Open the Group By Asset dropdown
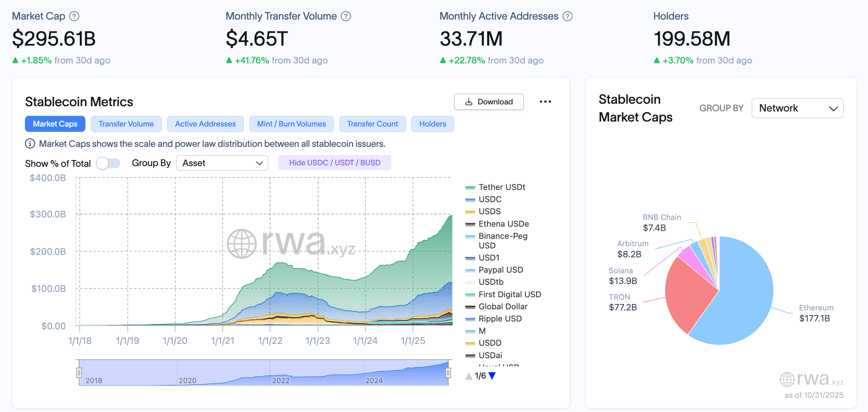Screen dimensions: 868x412 coord(222,163)
